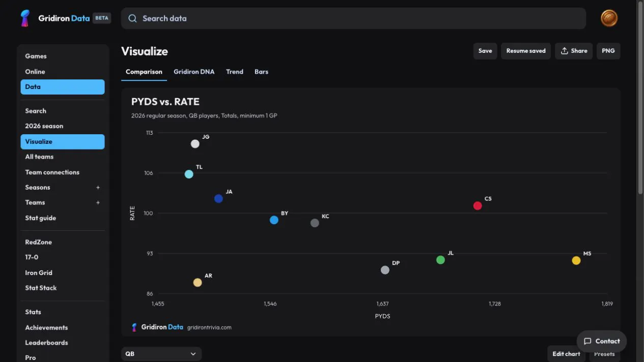Screen dimensions: 644x362
Task: Select the BY data point
Action: click(x=274, y=220)
